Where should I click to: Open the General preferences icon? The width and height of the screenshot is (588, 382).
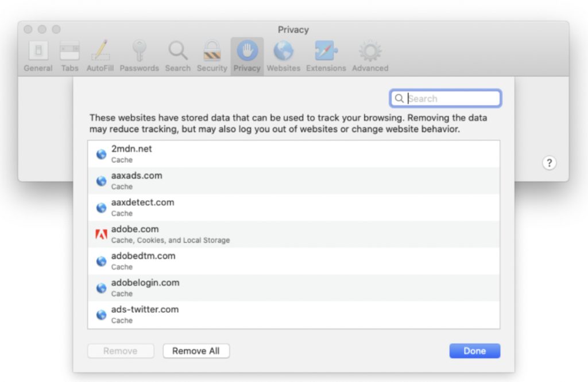(x=38, y=50)
